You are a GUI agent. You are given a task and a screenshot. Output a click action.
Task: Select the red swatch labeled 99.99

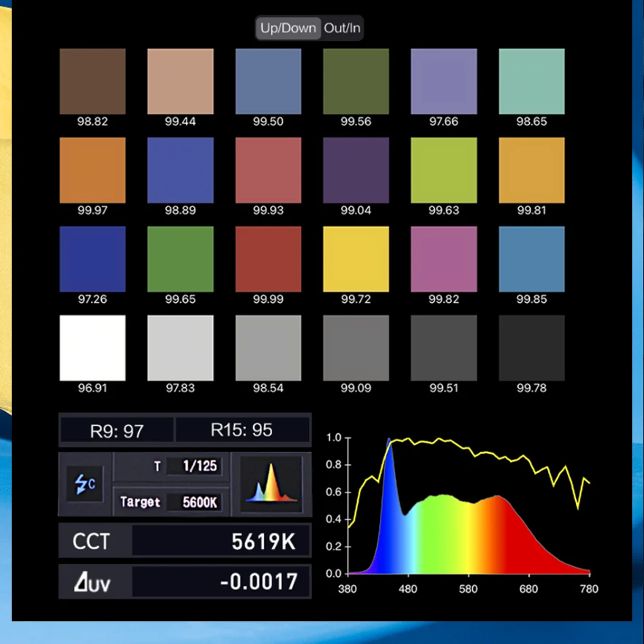pos(268,259)
